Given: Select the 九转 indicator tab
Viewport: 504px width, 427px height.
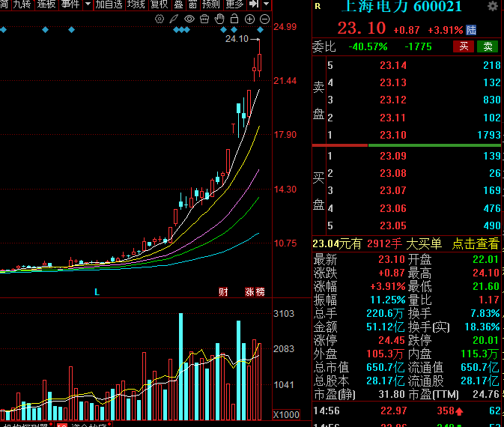Looking at the screenshot, I should tap(22, 4).
